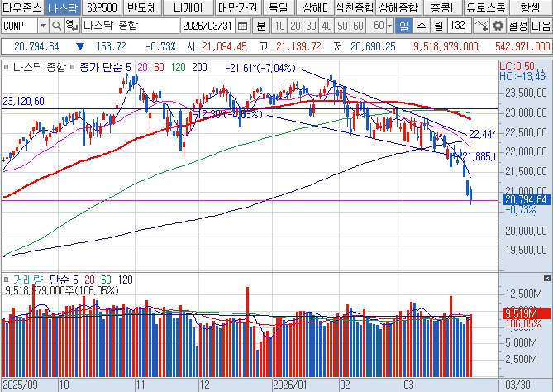Switch to the 심천종합 tab
553x392 pixels.
(x=355, y=7)
